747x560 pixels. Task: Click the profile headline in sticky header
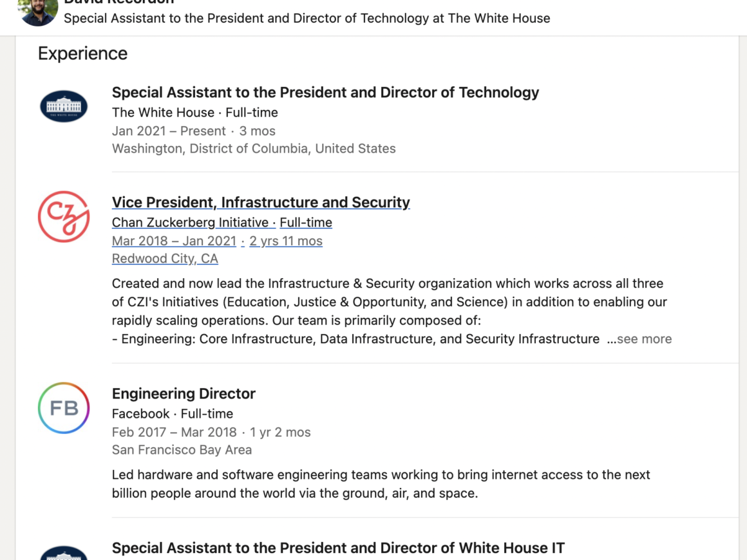pos(307,18)
